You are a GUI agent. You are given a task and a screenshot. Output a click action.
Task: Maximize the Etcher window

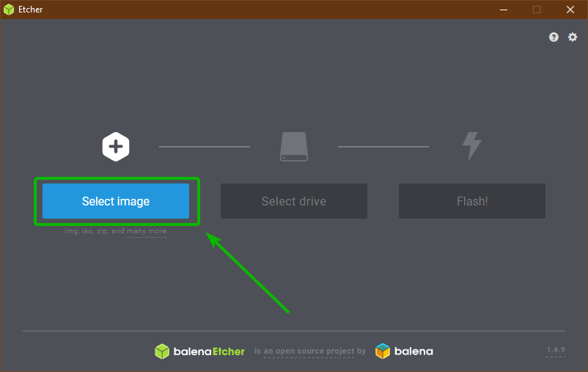click(537, 10)
